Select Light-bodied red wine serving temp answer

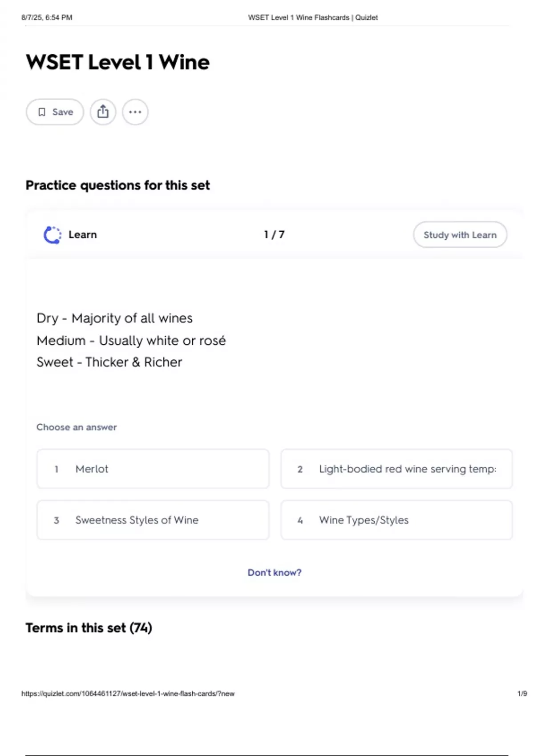point(396,469)
